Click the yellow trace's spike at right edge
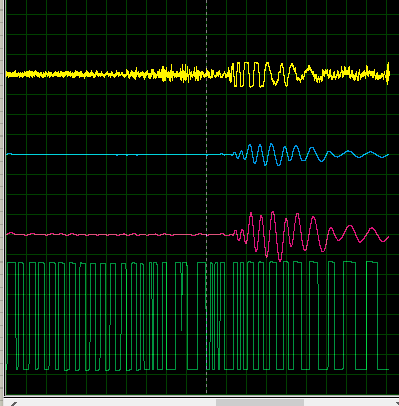 coord(388,73)
